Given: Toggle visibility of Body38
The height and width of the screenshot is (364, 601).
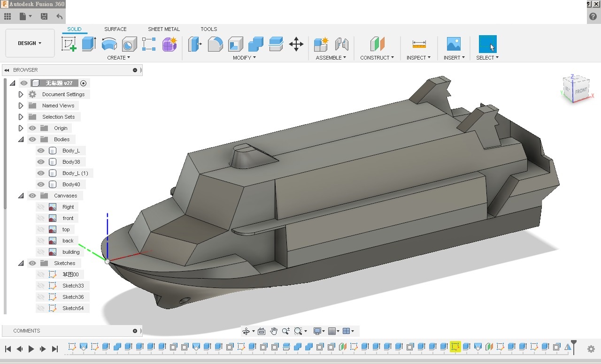Looking at the screenshot, I should click(41, 162).
